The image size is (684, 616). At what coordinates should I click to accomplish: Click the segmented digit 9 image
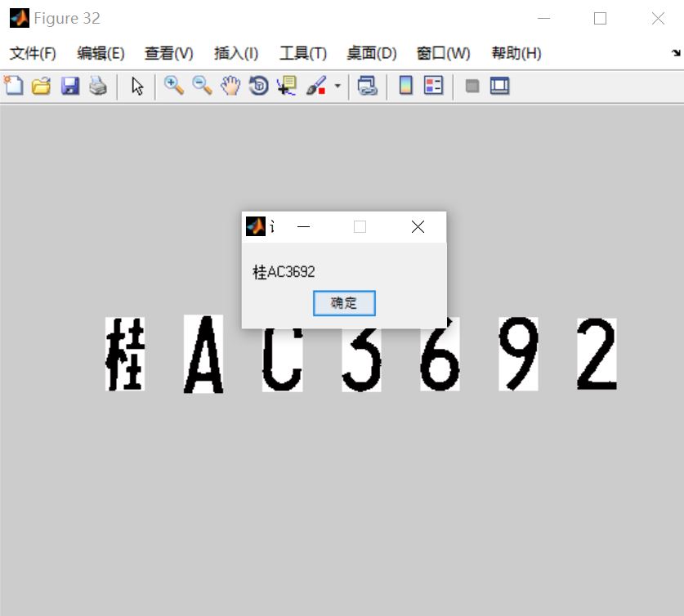[518, 354]
